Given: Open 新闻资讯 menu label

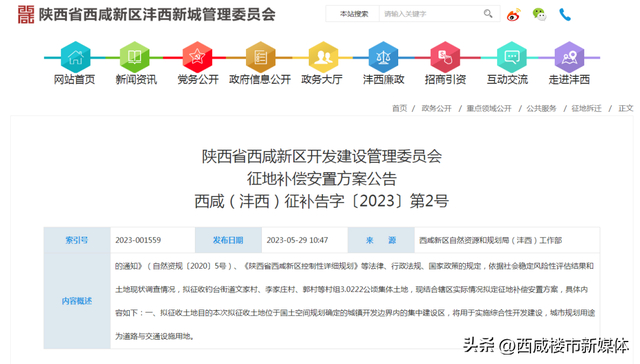Looking at the screenshot, I should (x=136, y=80).
